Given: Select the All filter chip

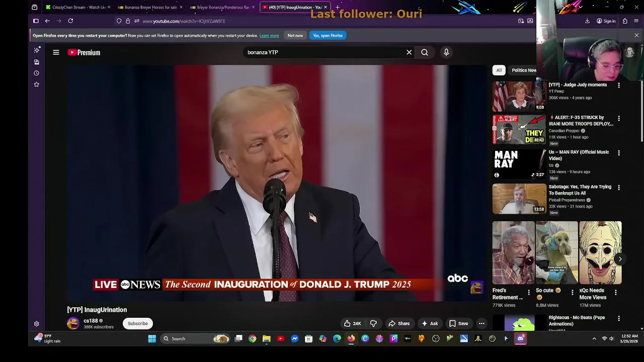Looking at the screenshot, I should pos(499,70).
